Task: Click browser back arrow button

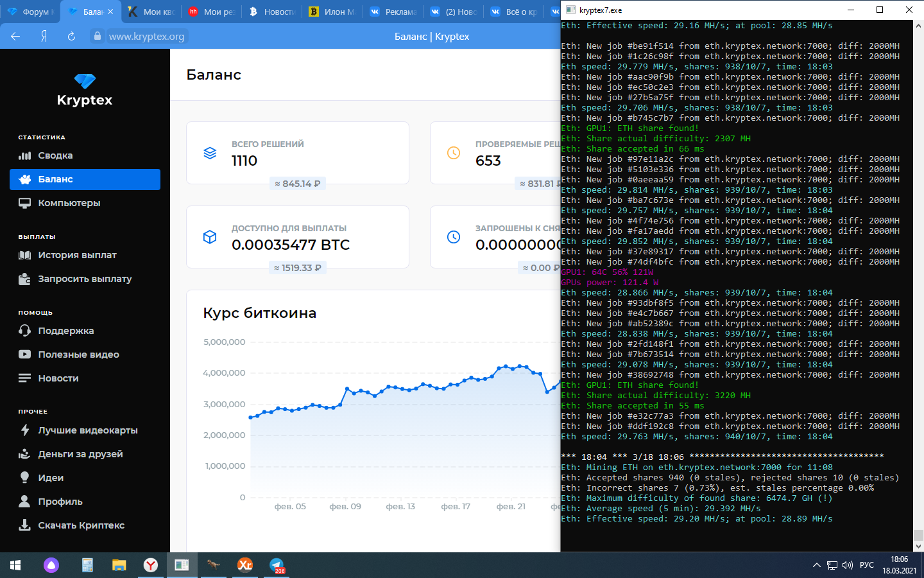Action: (15, 37)
